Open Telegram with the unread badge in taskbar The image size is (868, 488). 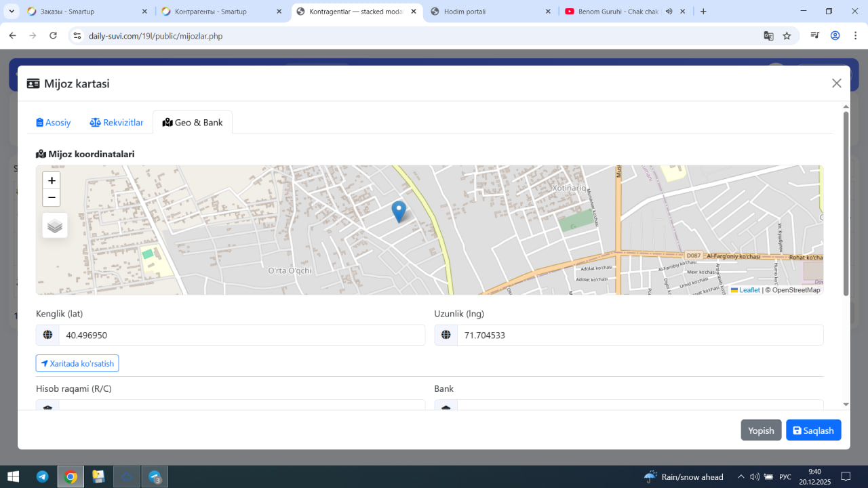tap(155, 476)
